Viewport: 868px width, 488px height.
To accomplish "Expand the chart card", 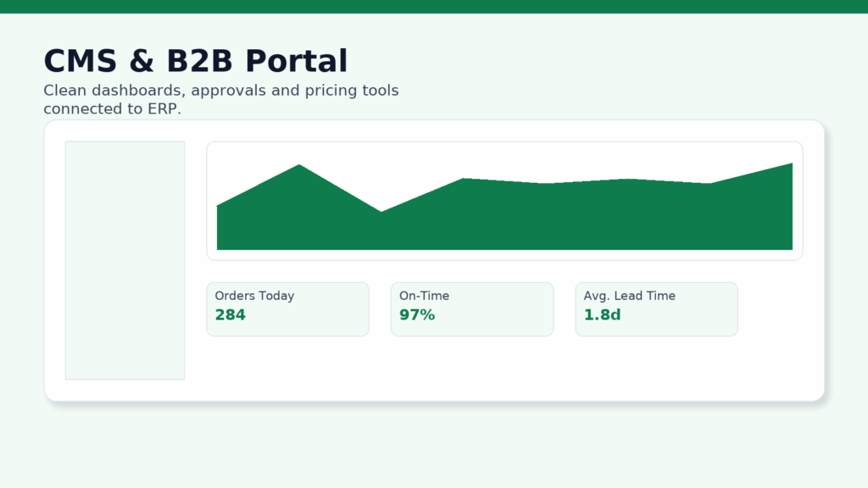I will tap(504, 200).
